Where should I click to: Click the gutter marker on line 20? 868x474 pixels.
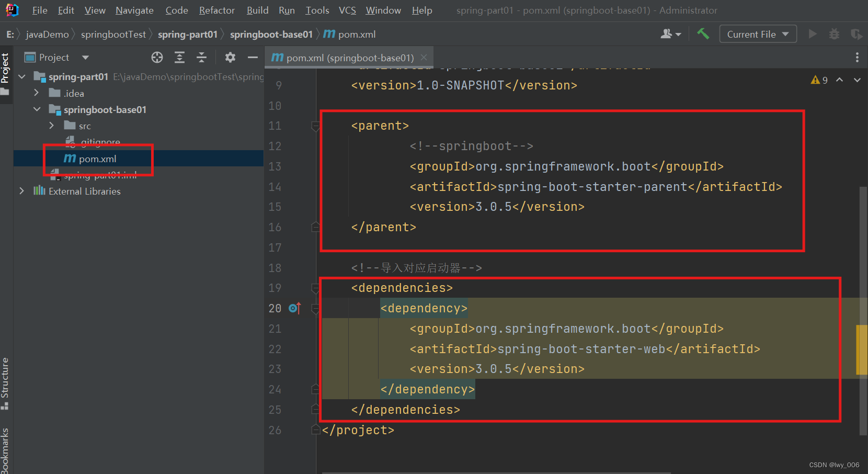(295, 308)
